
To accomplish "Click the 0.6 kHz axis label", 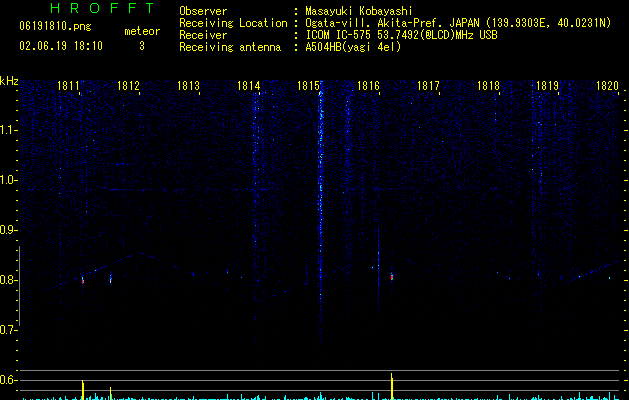I will pos(9,380).
